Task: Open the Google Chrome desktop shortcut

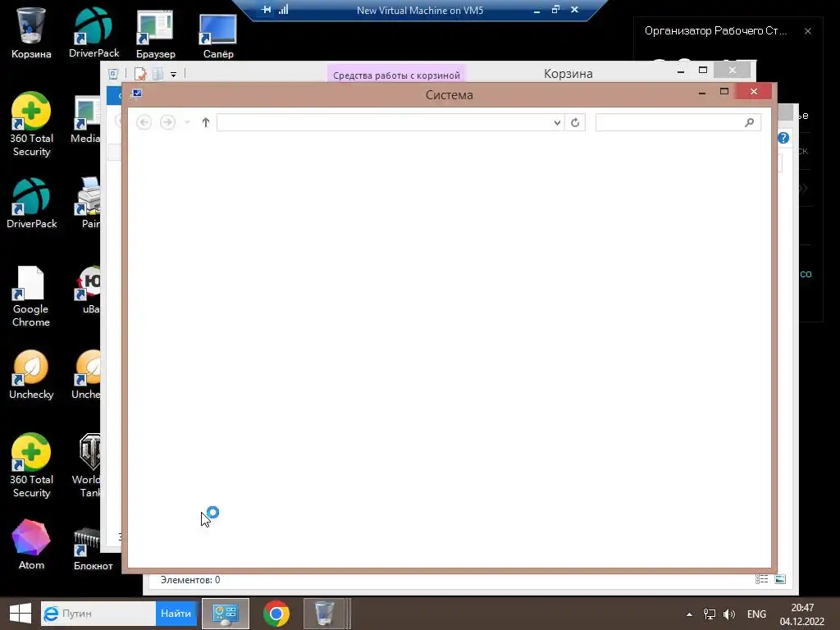Action: coord(31,296)
